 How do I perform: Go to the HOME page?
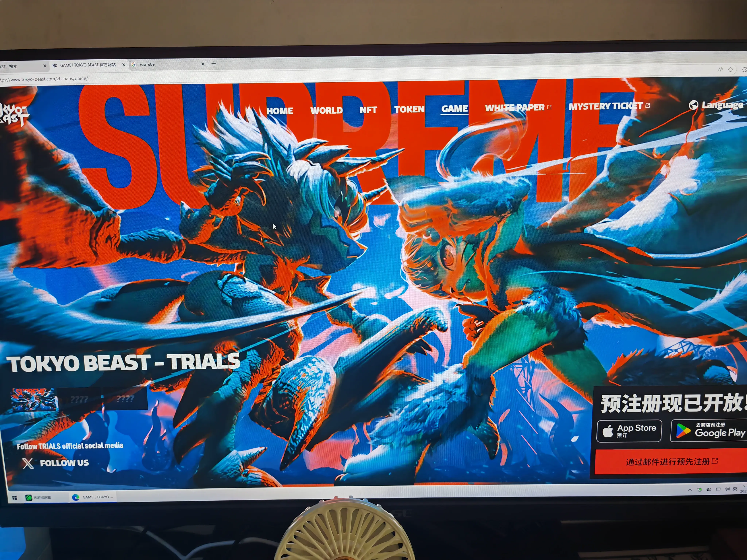click(x=280, y=111)
